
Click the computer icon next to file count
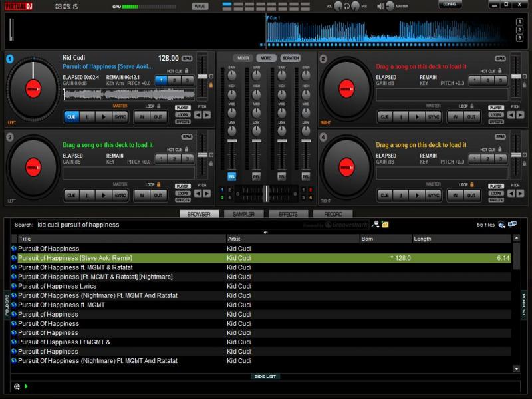tap(512, 224)
